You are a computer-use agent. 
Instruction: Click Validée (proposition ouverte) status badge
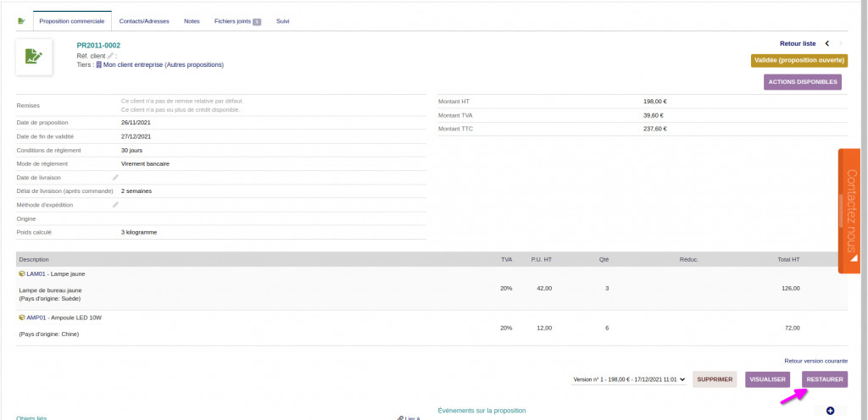click(x=799, y=60)
